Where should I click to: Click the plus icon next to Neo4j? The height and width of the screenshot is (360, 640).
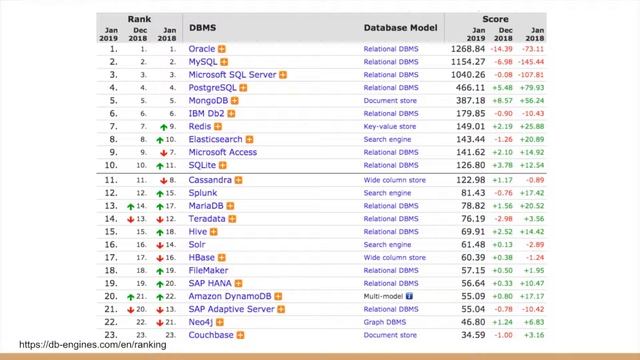pyautogui.click(x=220, y=322)
